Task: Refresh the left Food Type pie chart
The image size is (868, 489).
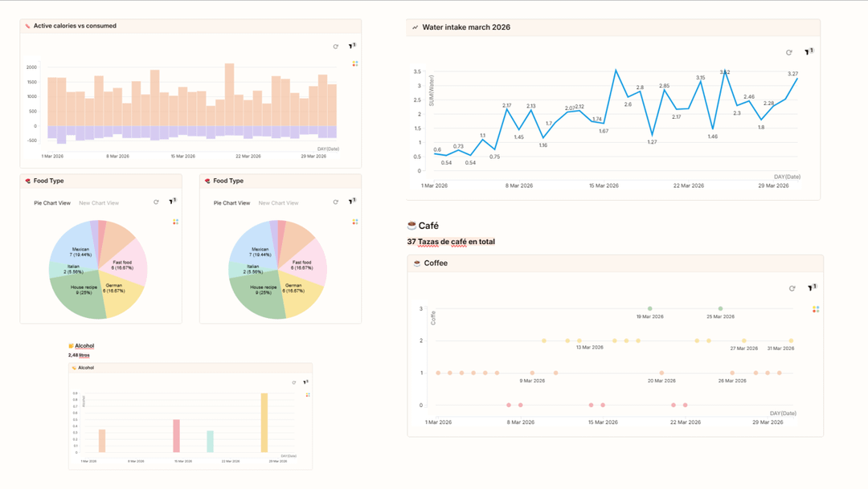Action: click(x=156, y=202)
